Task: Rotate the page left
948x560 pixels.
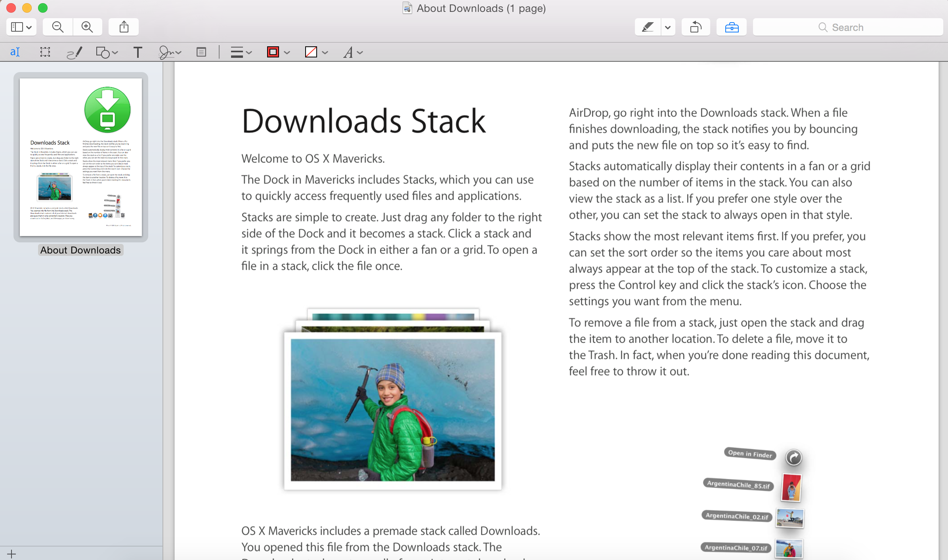Action: (x=696, y=27)
